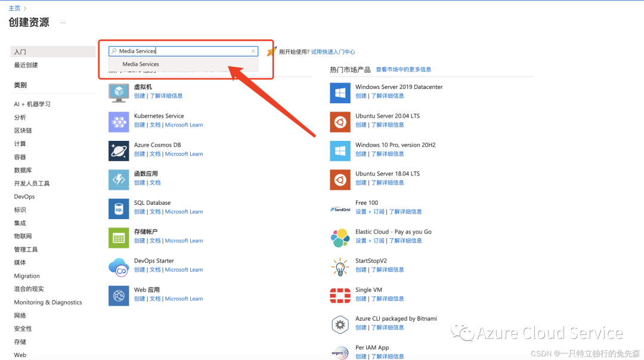Click the SendGrid Free 100 icon
Screen dimensions: 644x360
340,209
